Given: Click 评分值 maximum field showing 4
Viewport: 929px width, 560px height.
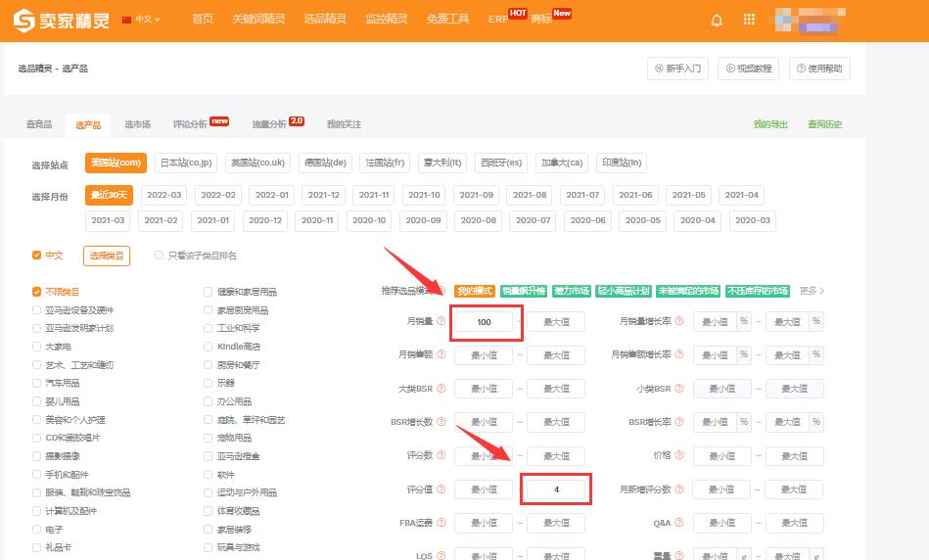Looking at the screenshot, I should (x=556, y=490).
